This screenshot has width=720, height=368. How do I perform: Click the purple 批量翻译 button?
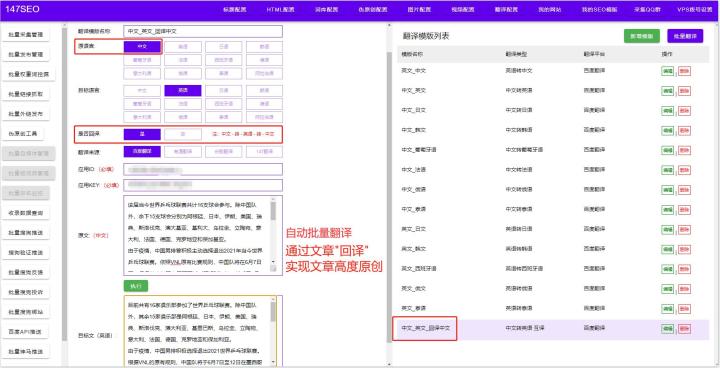click(x=685, y=36)
